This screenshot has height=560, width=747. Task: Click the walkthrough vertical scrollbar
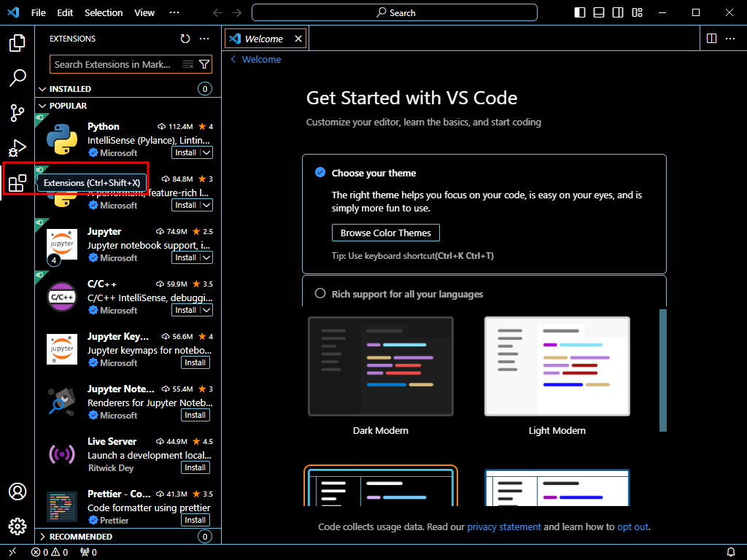pyautogui.click(x=662, y=370)
